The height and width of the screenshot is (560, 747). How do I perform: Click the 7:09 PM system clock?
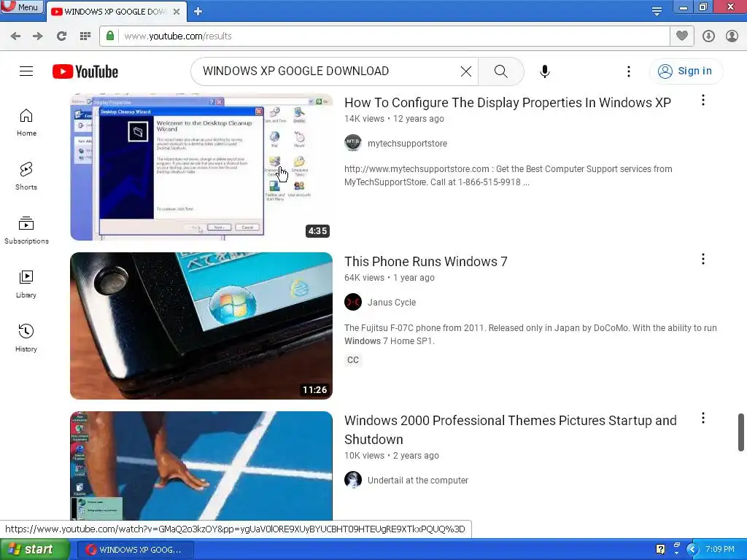point(720,549)
